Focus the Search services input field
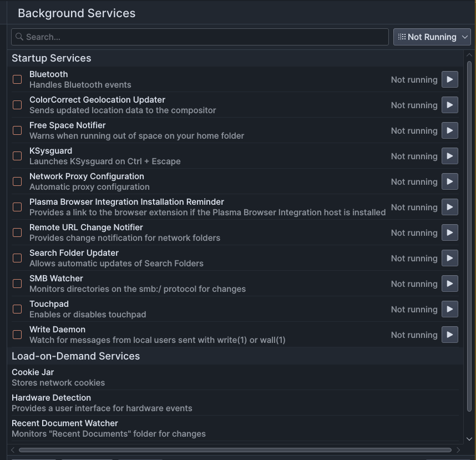This screenshot has height=460, width=476. click(200, 37)
